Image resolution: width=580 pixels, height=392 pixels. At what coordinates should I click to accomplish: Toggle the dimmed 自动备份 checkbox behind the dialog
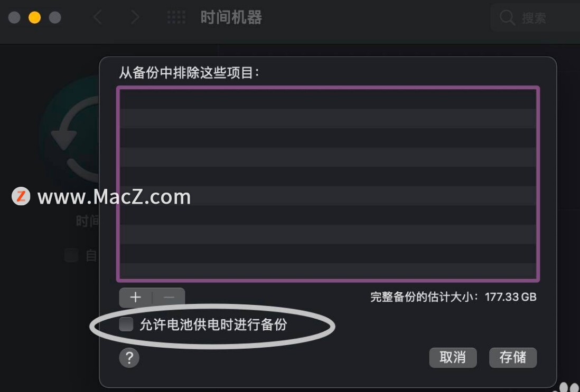71,255
